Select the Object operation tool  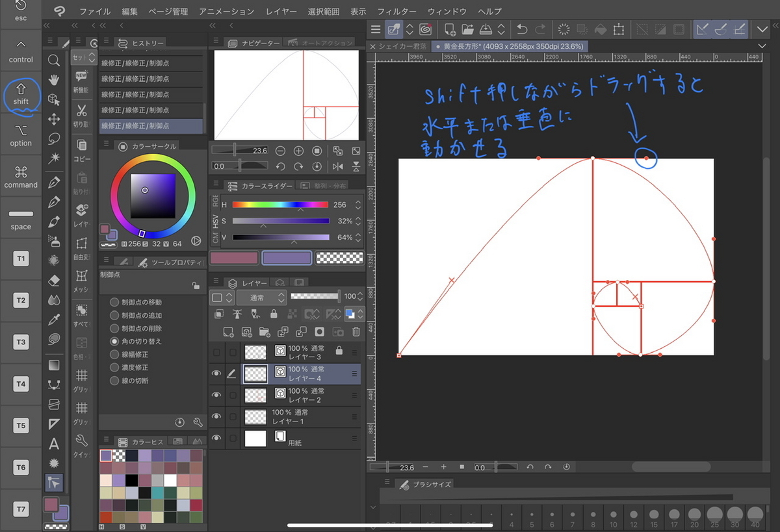click(x=54, y=99)
